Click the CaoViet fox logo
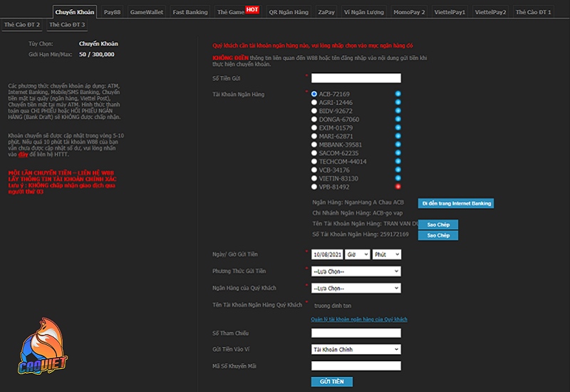The width and height of the screenshot is (570, 392). (x=43, y=346)
